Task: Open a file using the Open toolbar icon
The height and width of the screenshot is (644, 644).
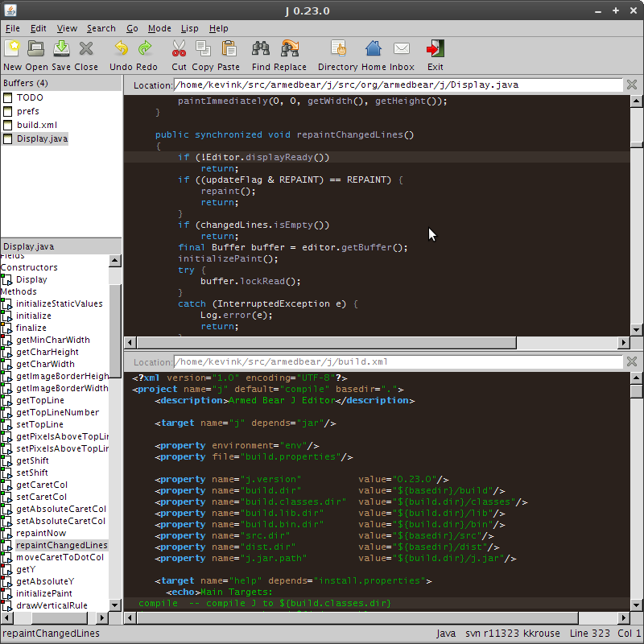Action: 34,48
